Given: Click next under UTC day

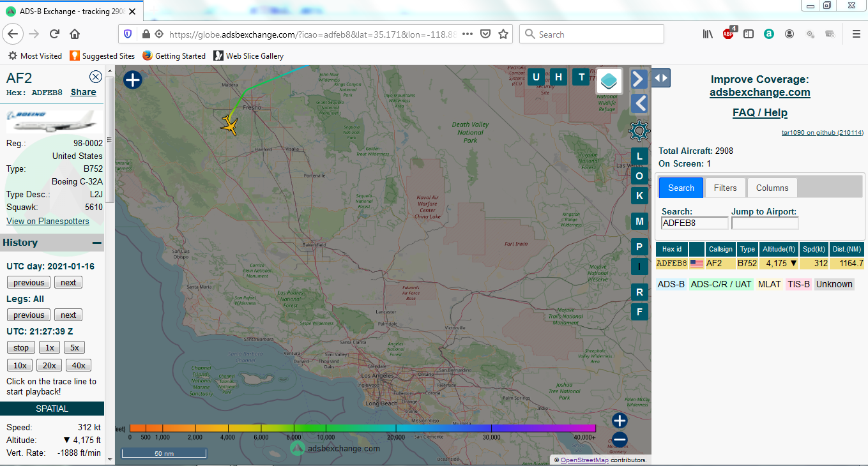Looking at the screenshot, I should point(68,283).
